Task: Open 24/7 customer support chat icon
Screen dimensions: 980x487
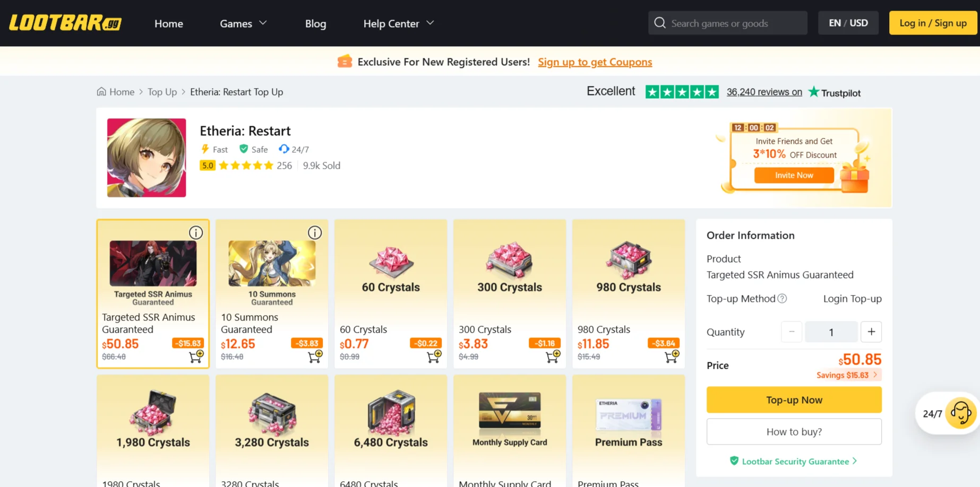Action: (x=960, y=413)
